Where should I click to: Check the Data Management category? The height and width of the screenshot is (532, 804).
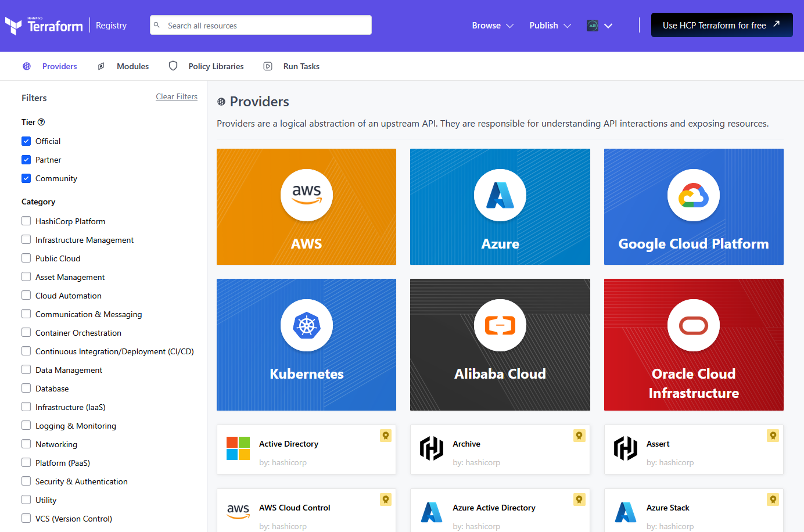pos(26,369)
